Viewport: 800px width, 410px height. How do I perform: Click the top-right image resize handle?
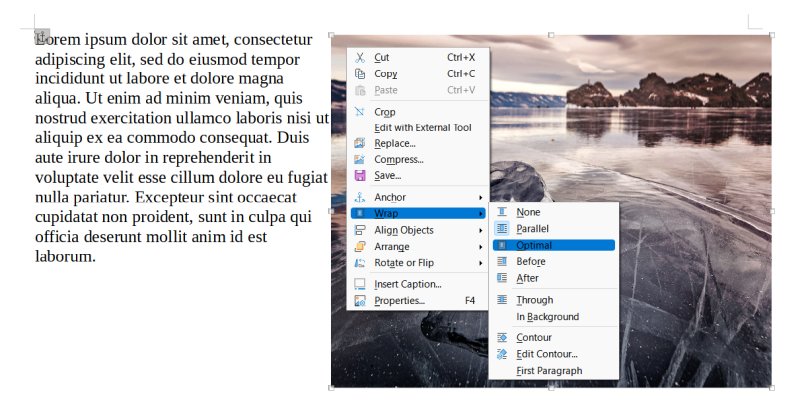[x=772, y=35]
